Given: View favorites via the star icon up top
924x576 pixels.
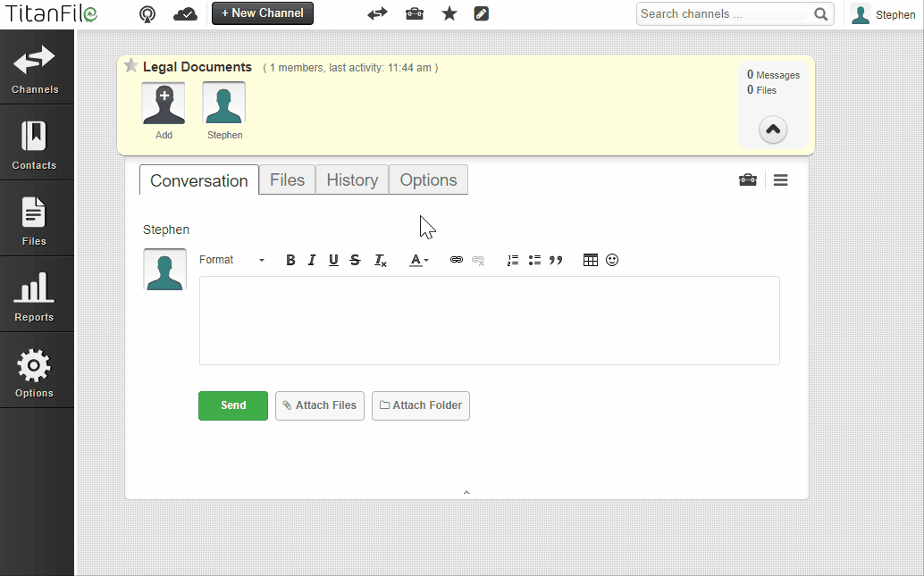Looking at the screenshot, I should tap(449, 13).
